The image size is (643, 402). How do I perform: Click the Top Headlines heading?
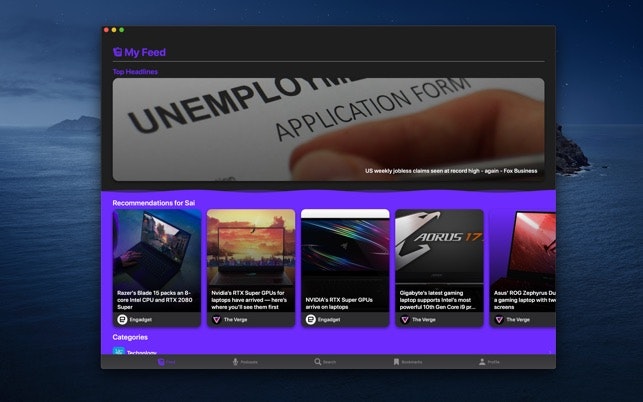(x=135, y=72)
